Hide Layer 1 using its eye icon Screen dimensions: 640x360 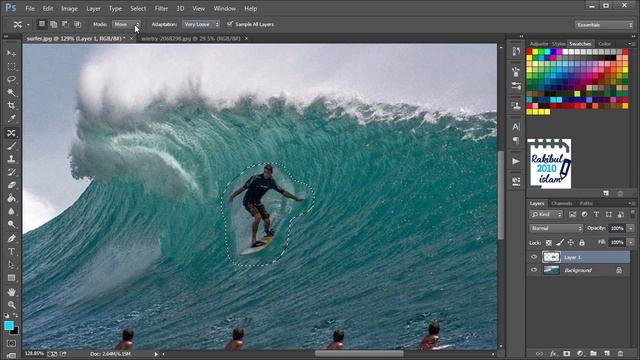tap(534, 257)
